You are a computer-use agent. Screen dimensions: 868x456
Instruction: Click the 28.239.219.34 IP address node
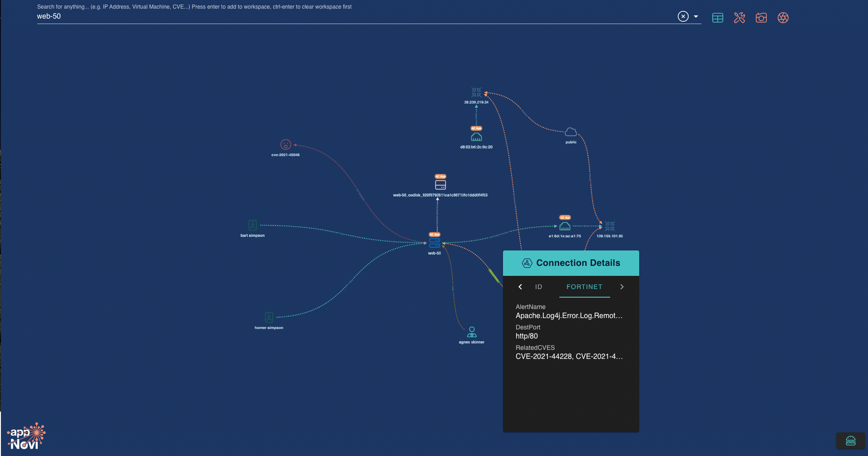point(476,93)
